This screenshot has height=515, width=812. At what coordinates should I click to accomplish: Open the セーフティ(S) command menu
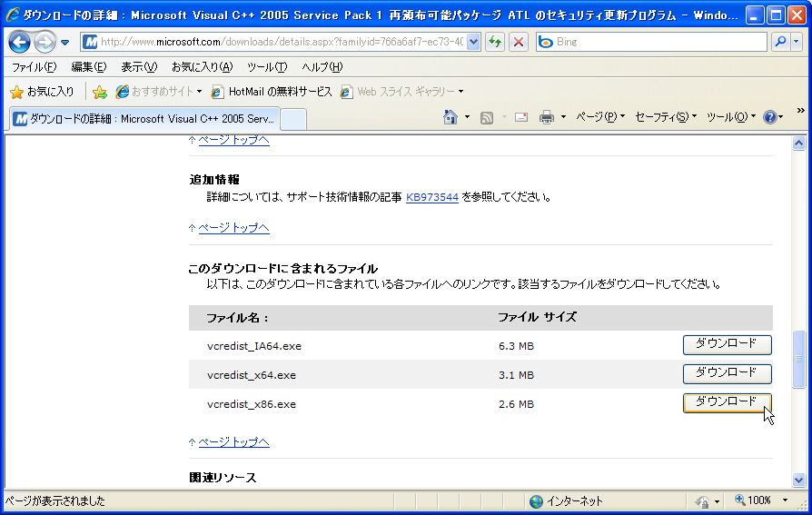[666, 117]
